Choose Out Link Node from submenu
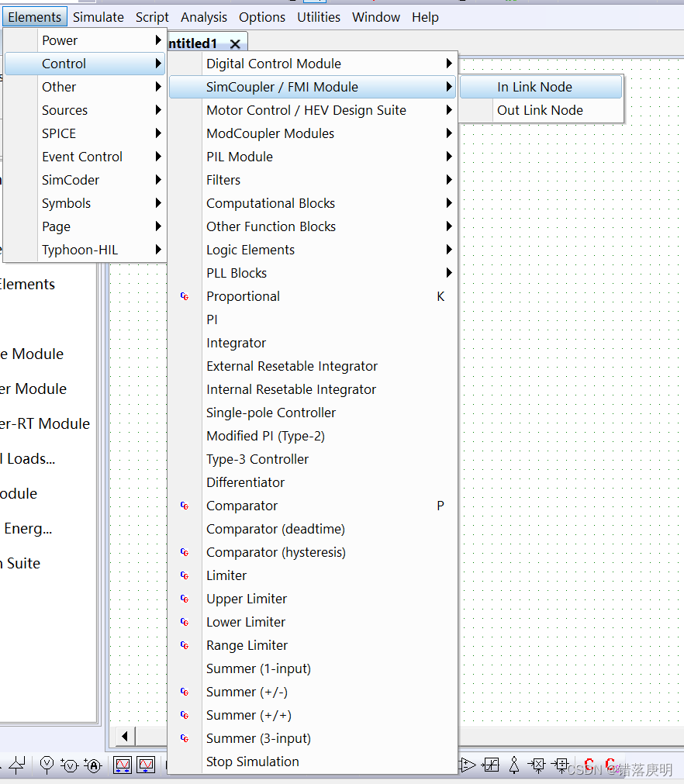Viewport: 684px width, 784px height. pyautogui.click(x=541, y=110)
